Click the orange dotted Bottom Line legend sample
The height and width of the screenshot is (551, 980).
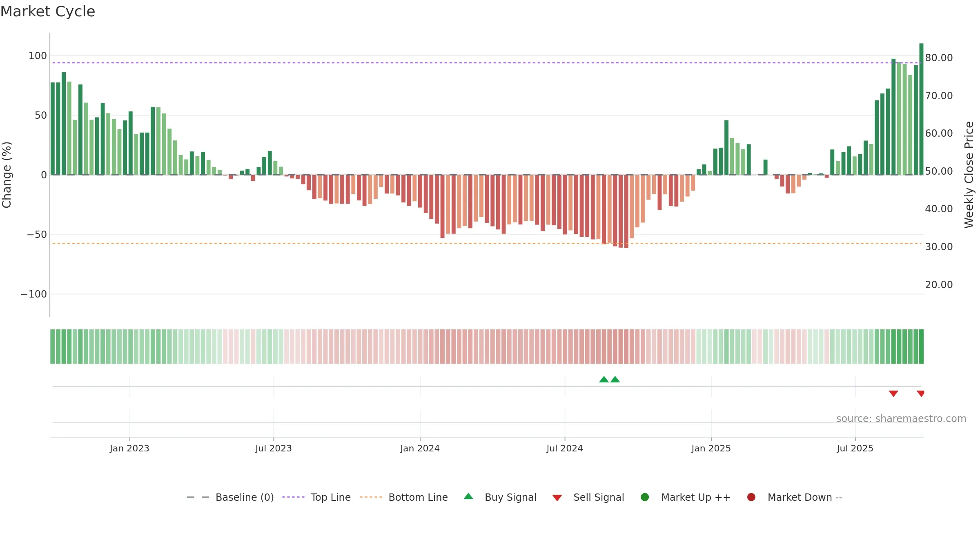pos(371,497)
